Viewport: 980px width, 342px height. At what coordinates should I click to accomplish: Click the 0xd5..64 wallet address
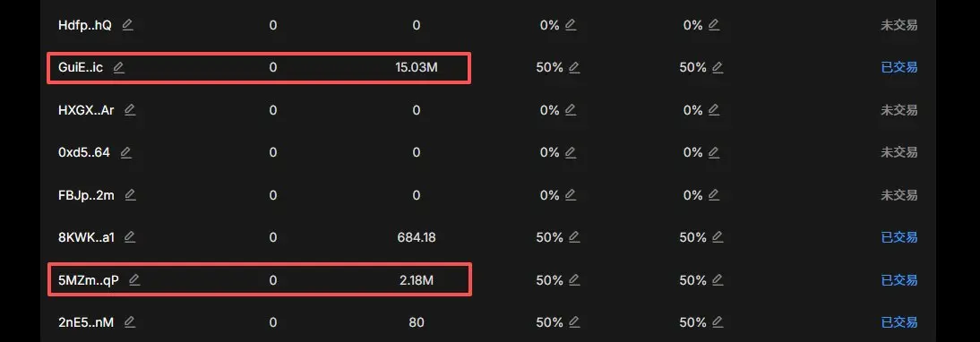tap(83, 152)
